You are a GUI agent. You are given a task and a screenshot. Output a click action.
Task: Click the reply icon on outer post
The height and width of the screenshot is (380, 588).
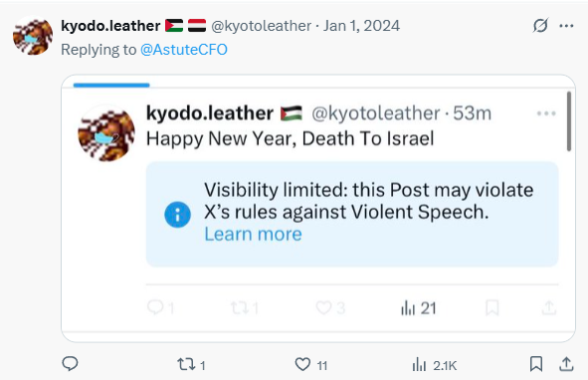coord(70,363)
